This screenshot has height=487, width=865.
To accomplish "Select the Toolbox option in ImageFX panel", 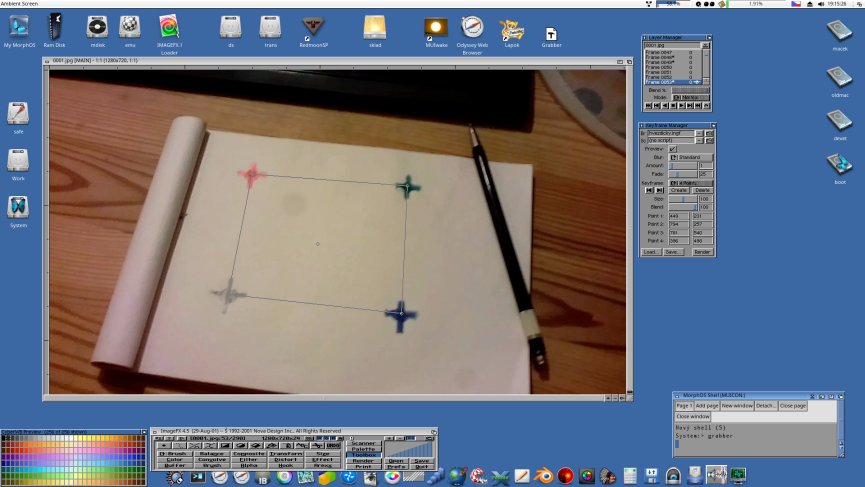I will pos(363,454).
